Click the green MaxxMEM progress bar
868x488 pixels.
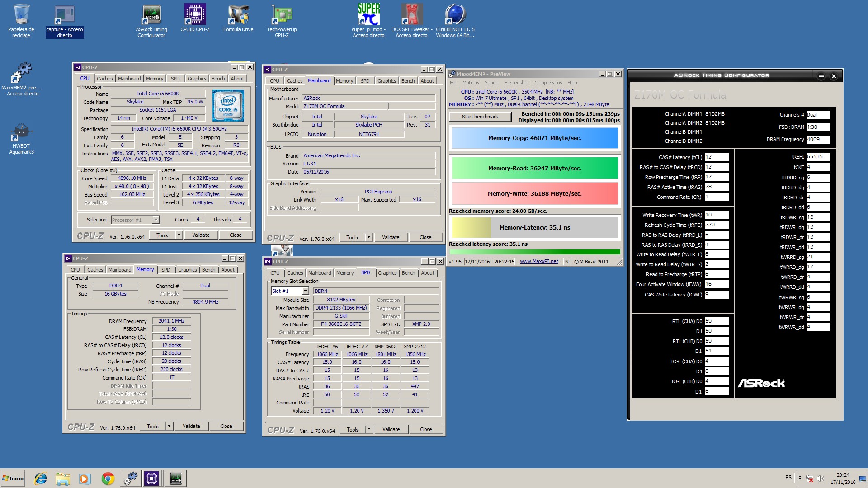(535, 252)
